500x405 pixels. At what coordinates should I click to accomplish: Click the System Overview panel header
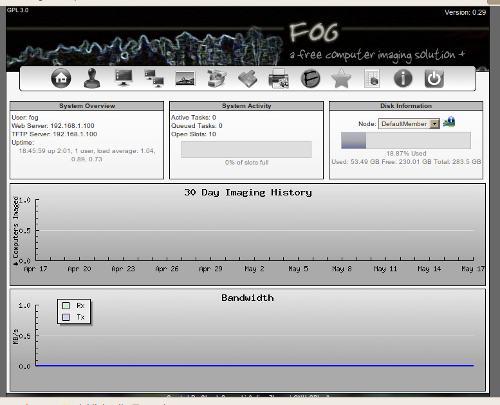87,106
